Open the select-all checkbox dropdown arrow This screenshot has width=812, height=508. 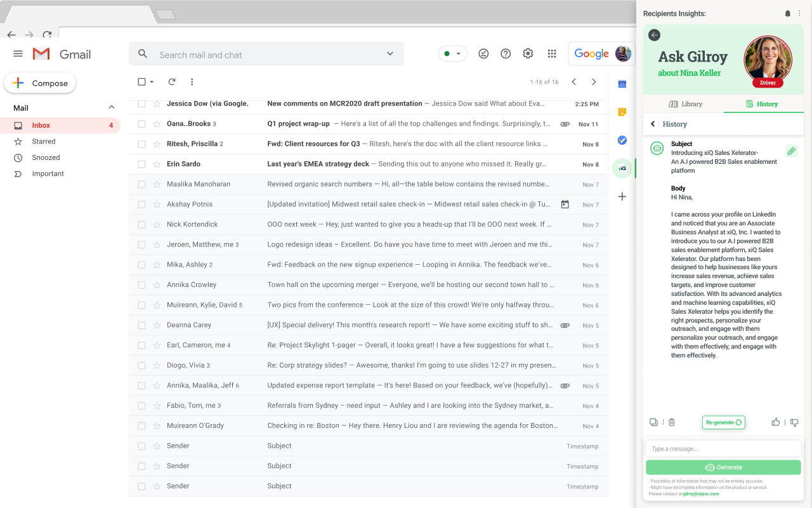[152, 82]
